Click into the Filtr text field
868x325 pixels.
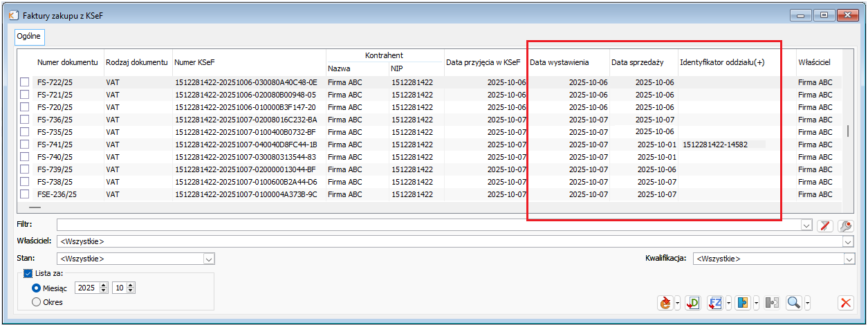coord(428,225)
